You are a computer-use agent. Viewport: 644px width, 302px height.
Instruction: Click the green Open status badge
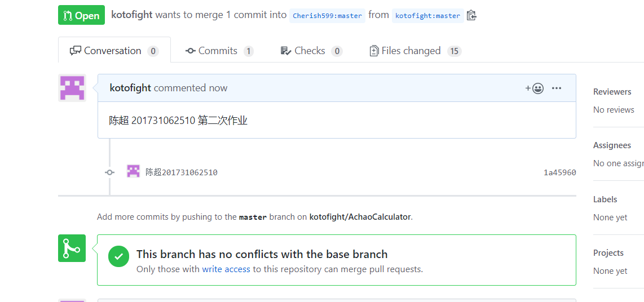click(x=81, y=15)
